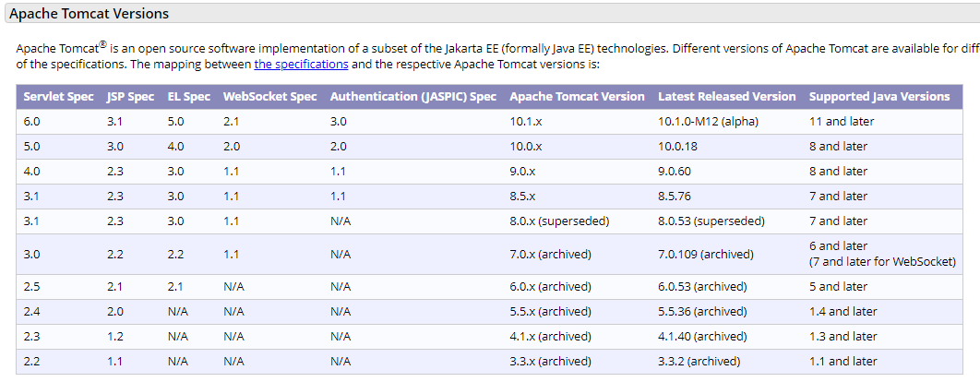This screenshot has width=980, height=382.
Task: Select the EL Spec column header
Action: pyautogui.click(x=188, y=97)
